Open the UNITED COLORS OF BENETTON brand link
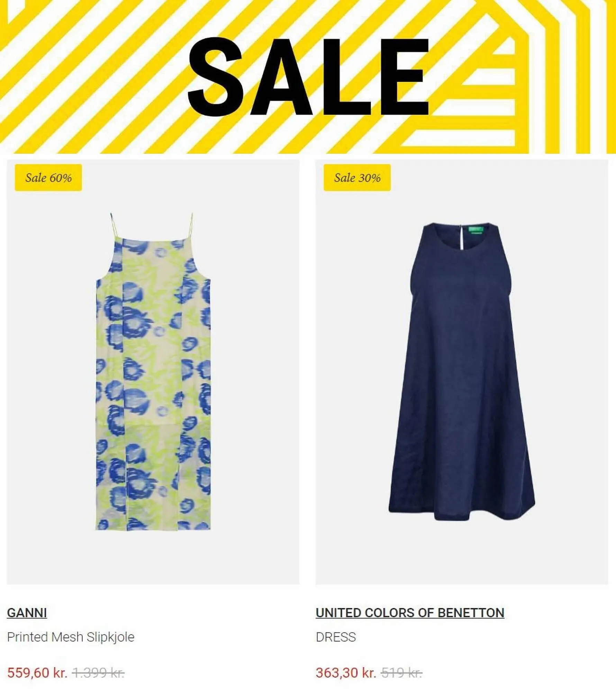 pyautogui.click(x=410, y=613)
